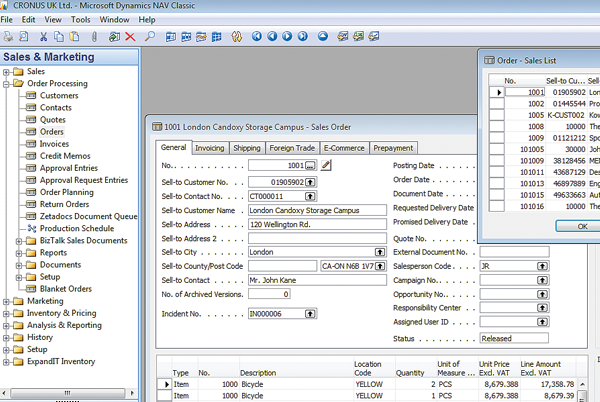Expand the Sales folder in navigation tree
The height and width of the screenshot is (402, 600).
point(7,72)
